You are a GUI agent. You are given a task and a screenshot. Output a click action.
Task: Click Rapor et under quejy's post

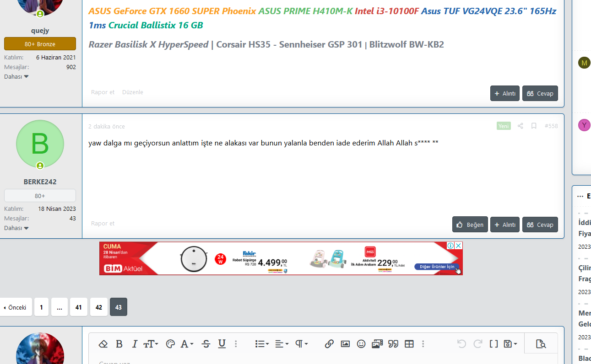tap(103, 92)
